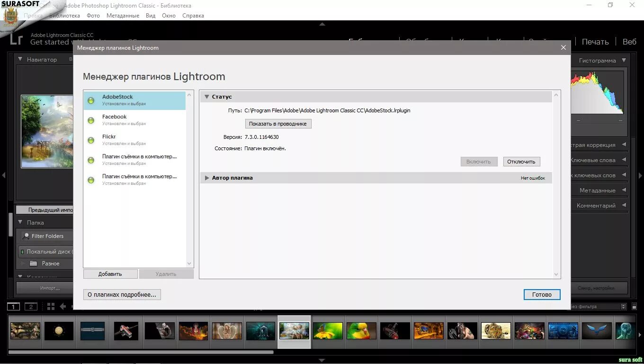The image size is (644, 364).
Task: Click the Filter Folders magnifier icon
Action: pos(27,236)
